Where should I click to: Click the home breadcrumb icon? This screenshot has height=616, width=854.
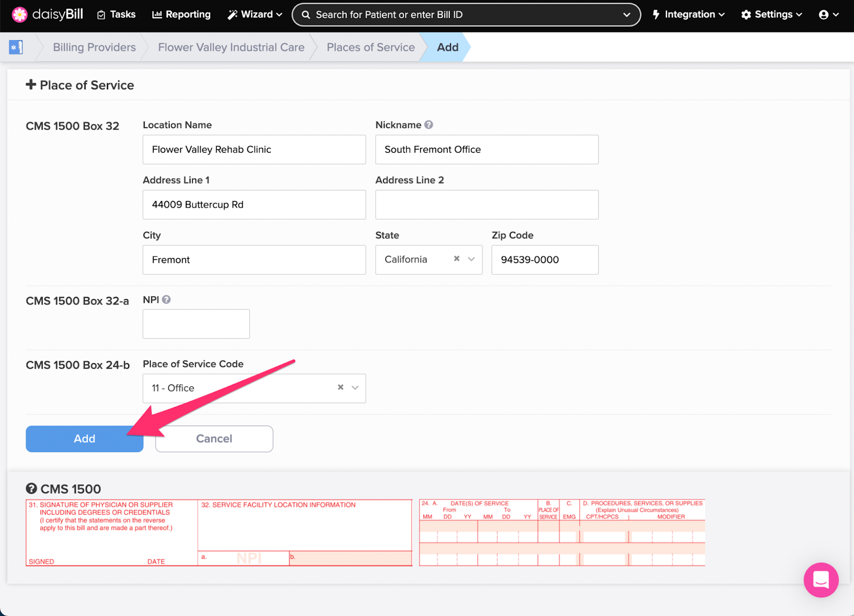pos(16,47)
